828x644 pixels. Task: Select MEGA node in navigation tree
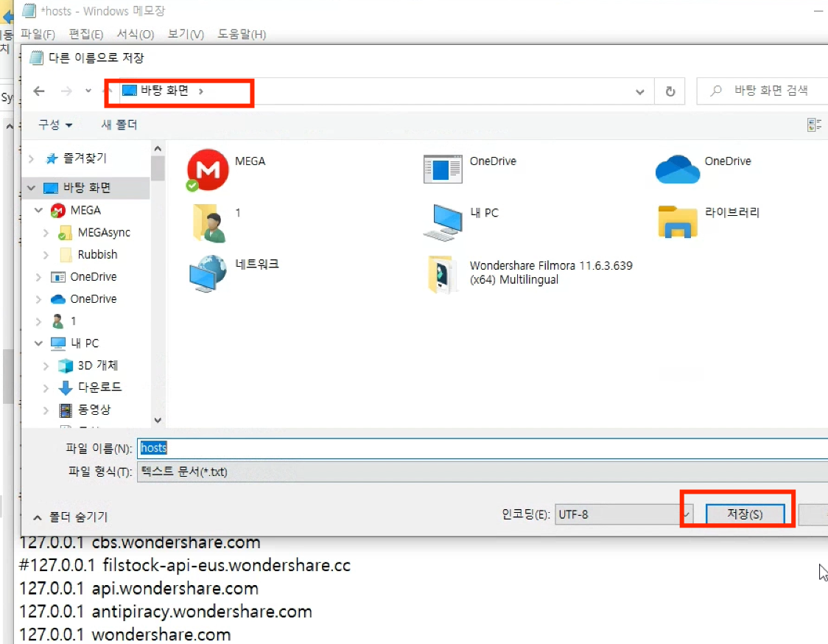[x=75, y=210]
